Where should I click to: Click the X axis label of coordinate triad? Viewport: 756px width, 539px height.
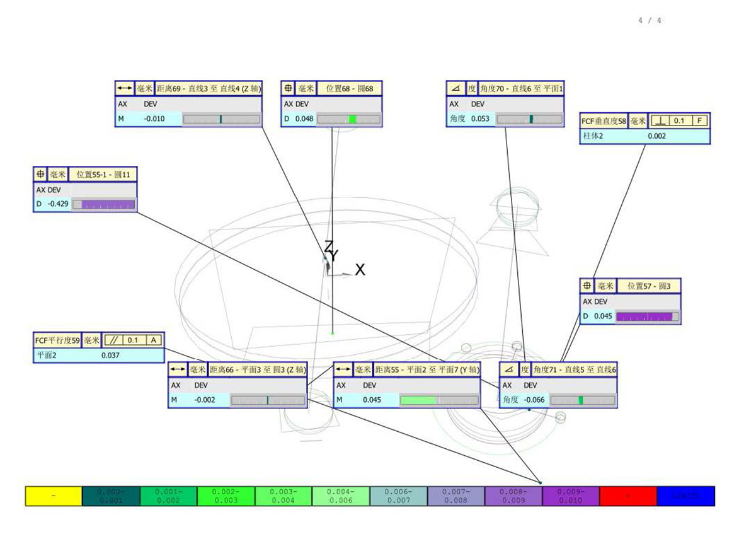360,270
